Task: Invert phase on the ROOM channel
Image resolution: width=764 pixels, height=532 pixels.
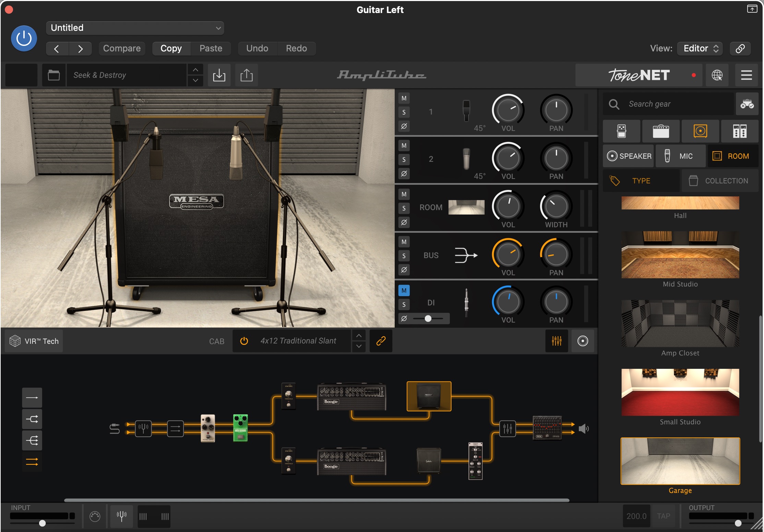Action: click(x=404, y=222)
